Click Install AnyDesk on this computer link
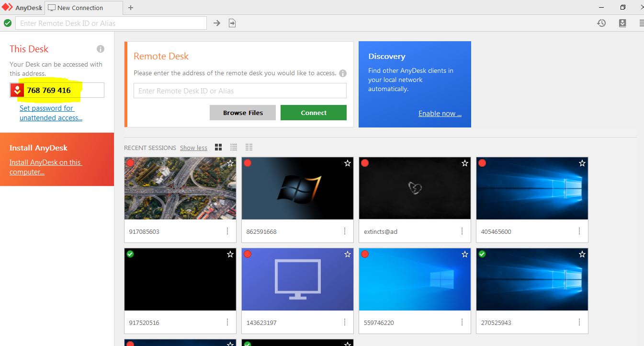 click(x=45, y=167)
